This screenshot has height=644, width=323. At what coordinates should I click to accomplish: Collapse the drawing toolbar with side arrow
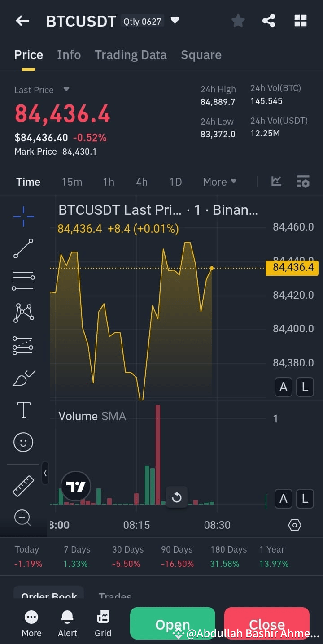click(45, 473)
